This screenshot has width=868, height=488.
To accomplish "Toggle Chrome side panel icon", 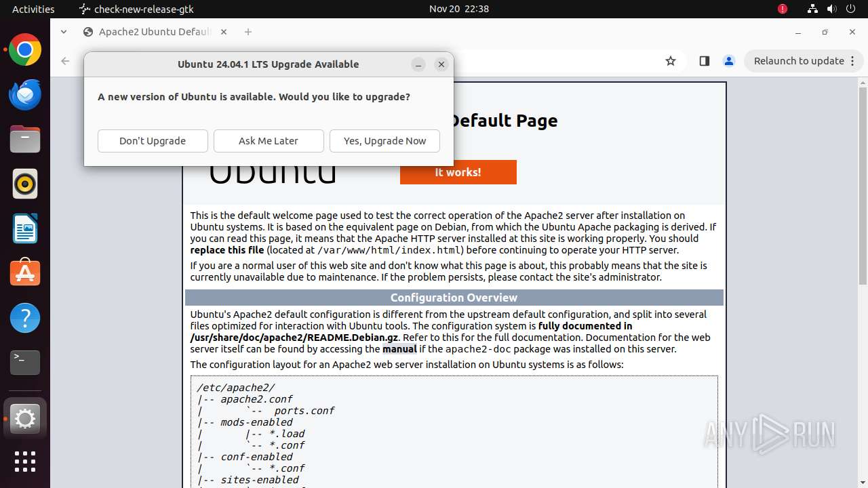I will pos(704,61).
